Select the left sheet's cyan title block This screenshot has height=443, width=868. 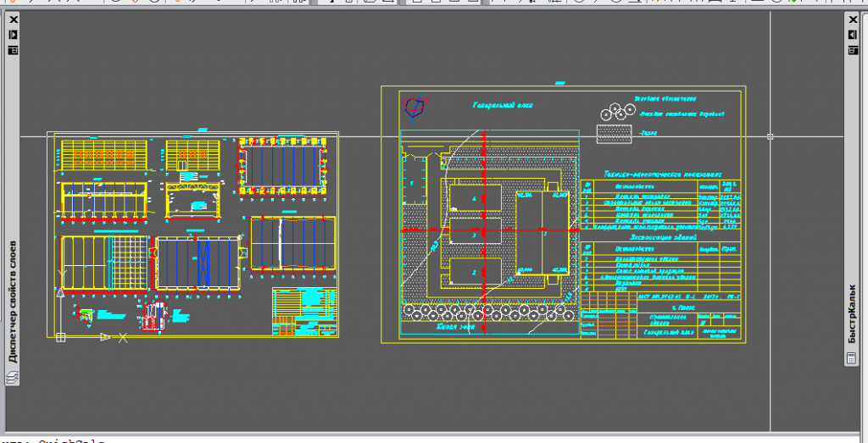pos(304,312)
